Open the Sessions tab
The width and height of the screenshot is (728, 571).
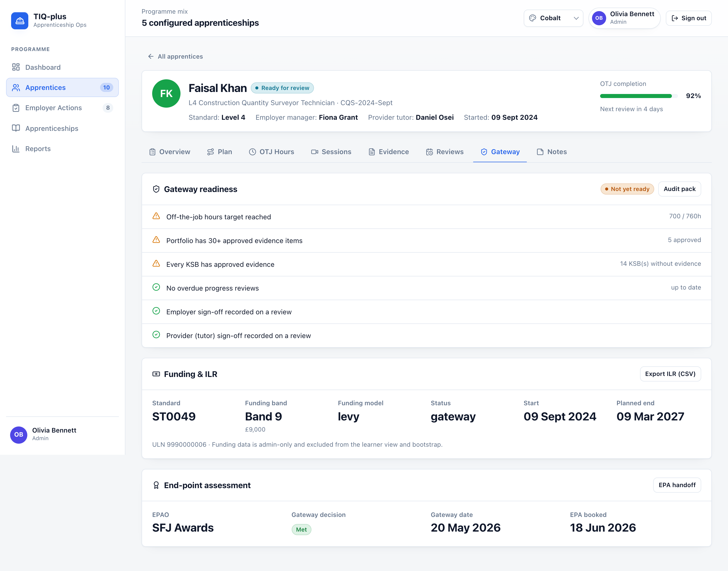(x=331, y=152)
